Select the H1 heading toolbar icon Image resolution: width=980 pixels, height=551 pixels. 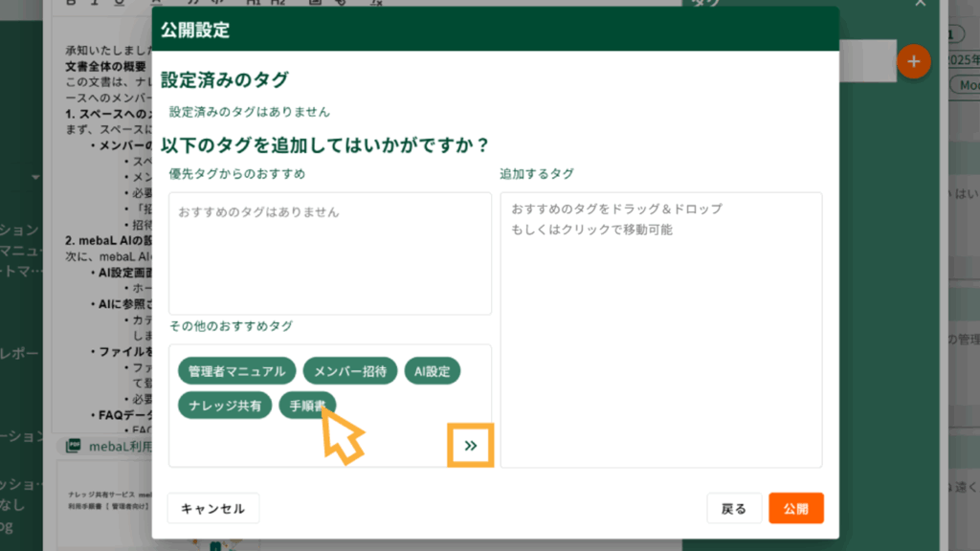point(253,3)
